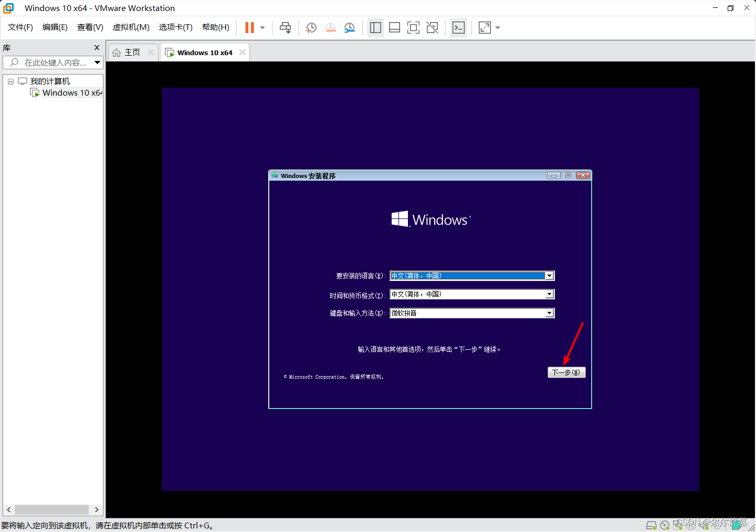The image size is (756, 532).
Task: Close the 库 library panel
Action: click(x=97, y=48)
